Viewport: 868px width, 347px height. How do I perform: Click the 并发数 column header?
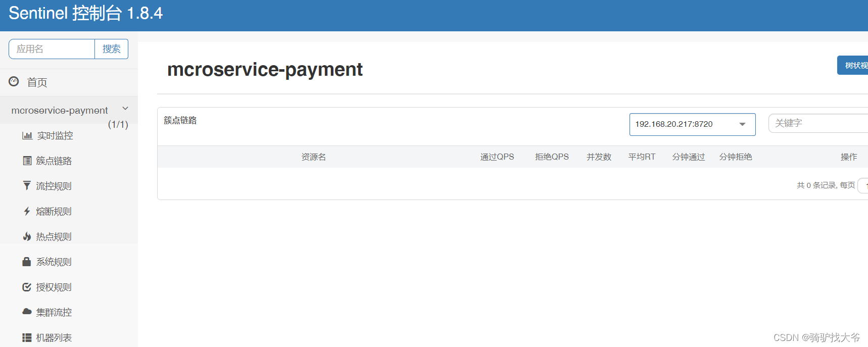(599, 157)
